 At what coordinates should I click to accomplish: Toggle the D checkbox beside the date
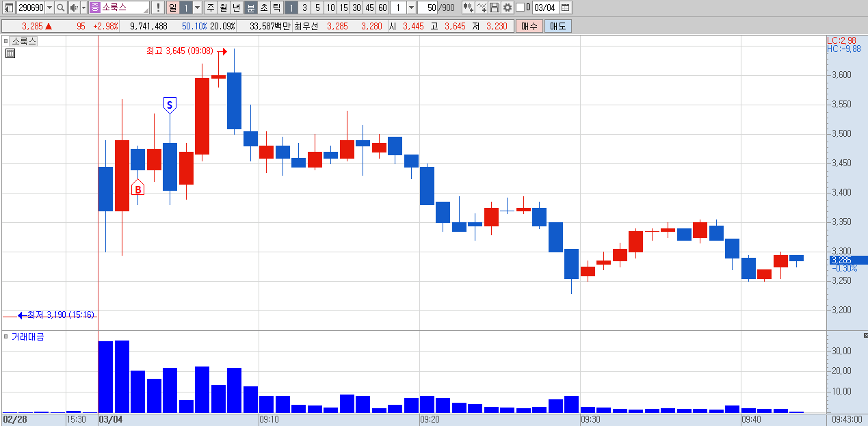coord(520,8)
